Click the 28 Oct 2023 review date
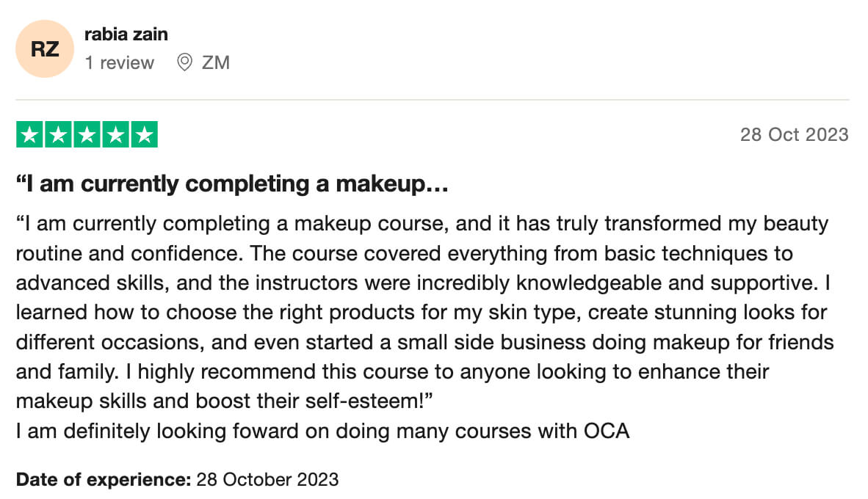 (794, 135)
